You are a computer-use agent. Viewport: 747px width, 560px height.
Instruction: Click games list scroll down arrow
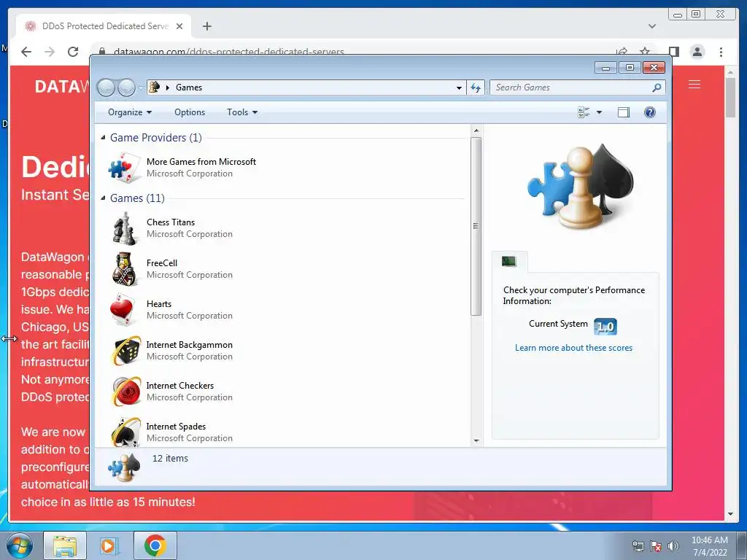[476, 441]
